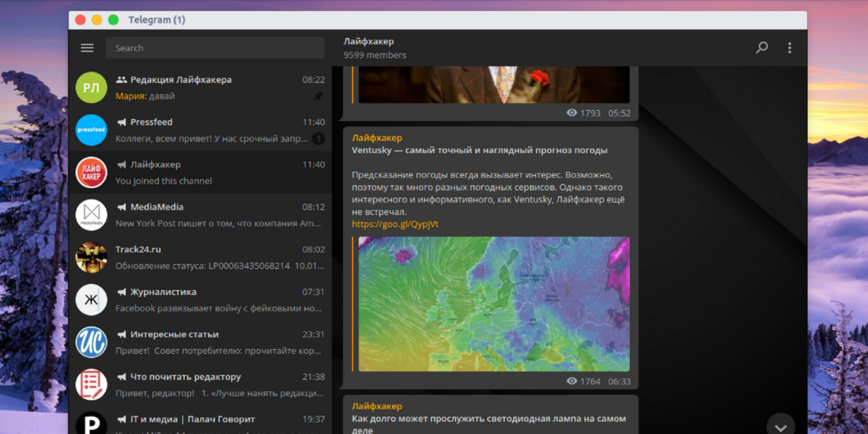The height and width of the screenshot is (434, 868).
Task: Click the Лайфхакер channel title in header
Action: (x=369, y=41)
